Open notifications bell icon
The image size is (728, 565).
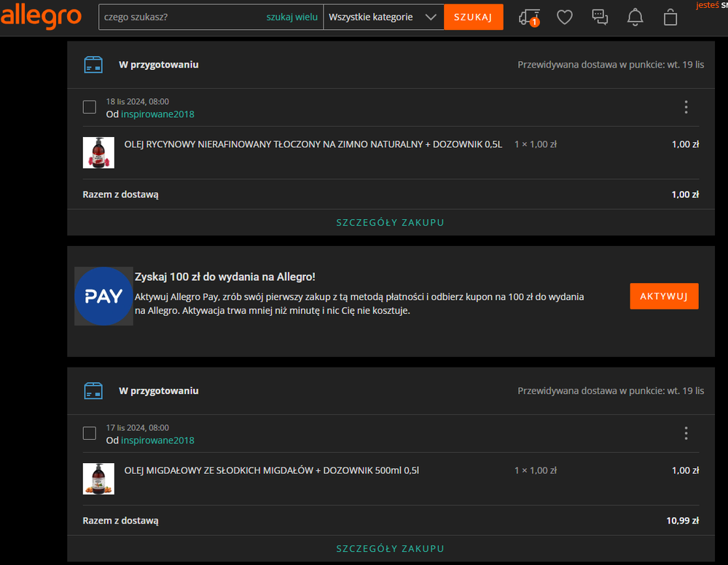(635, 17)
